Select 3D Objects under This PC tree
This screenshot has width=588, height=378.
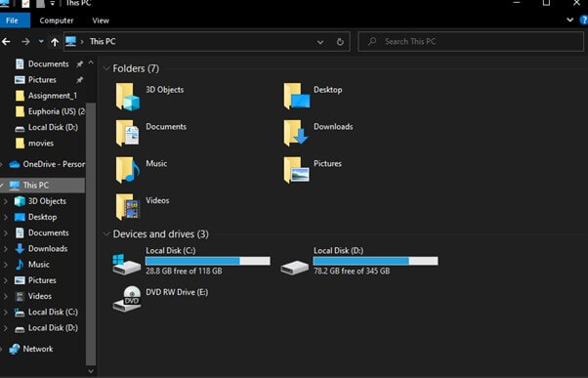(x=40, y=201)
